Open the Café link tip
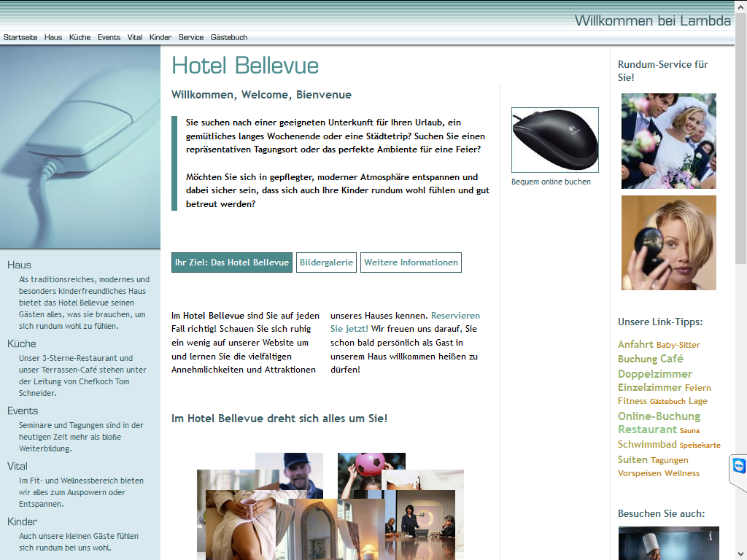This screenshot has width=747, height=560. 672,359
